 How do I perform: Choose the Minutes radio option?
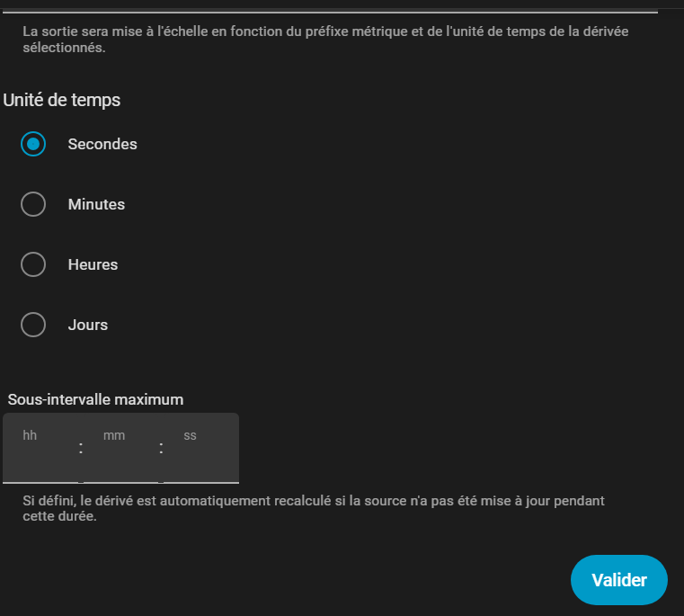pos(33,204)
